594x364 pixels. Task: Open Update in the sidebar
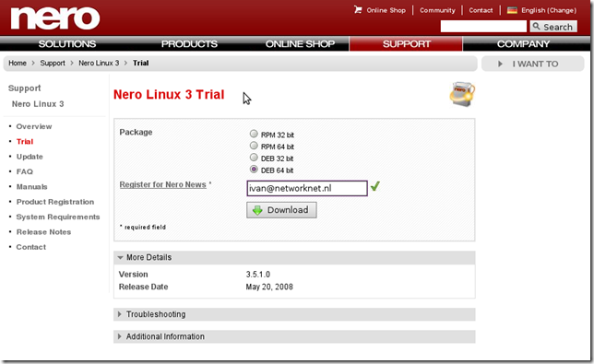pos(30,157)
